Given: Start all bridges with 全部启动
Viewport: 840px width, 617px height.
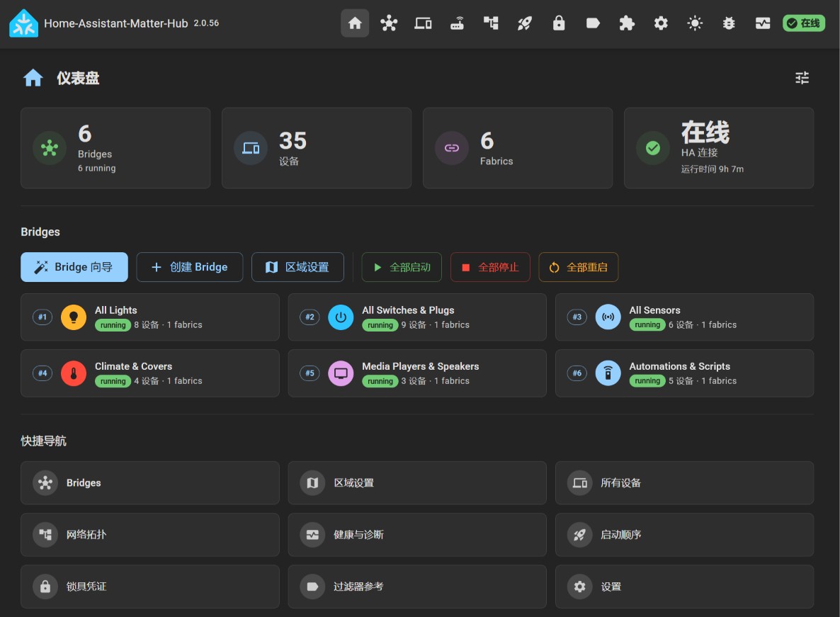Looking at the screenshot, I should pos(402,267).
